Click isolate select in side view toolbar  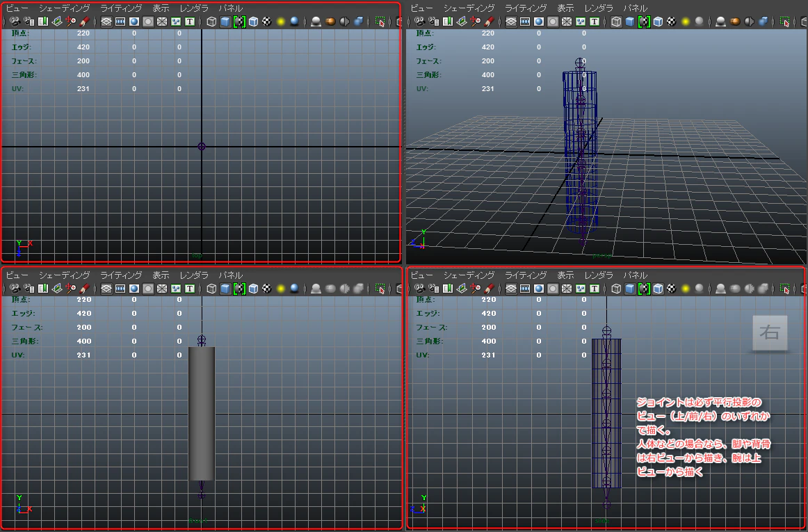[784, 288]
